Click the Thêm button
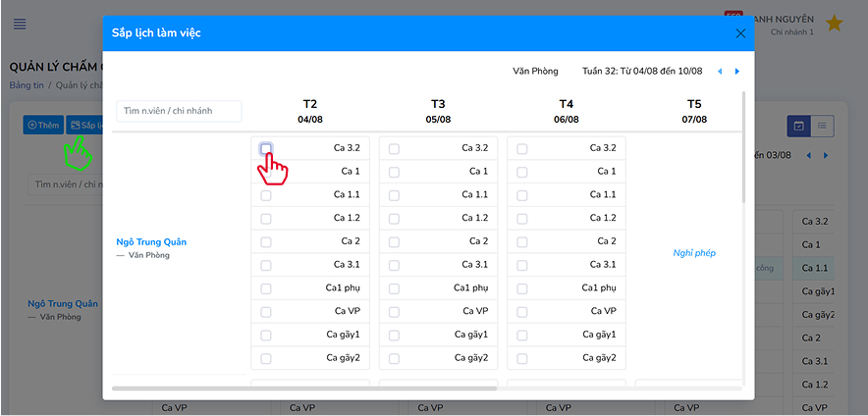Viewport: 868px width, 416px height. (43, 126)
